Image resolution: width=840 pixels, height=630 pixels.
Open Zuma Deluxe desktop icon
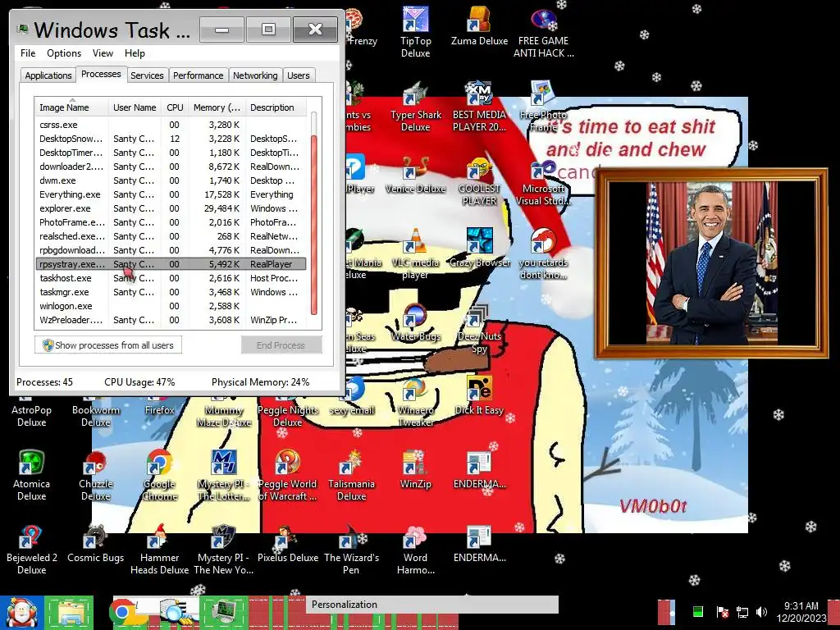click(x=479, y=27)
